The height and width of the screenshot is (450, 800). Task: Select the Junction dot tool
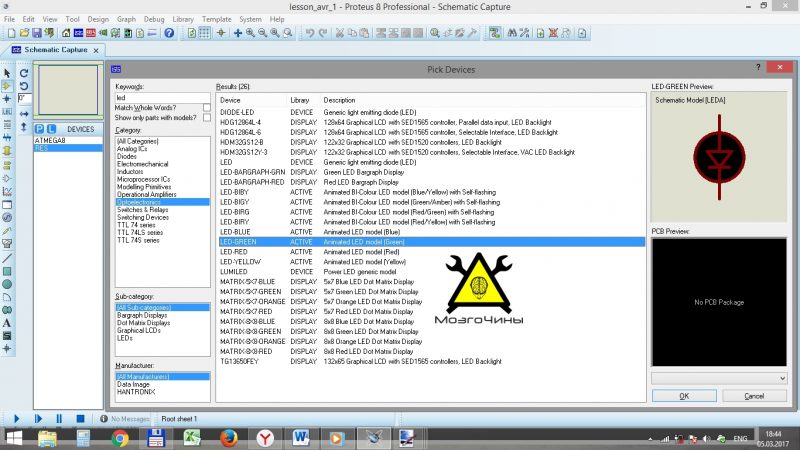[x=7, y=98]
